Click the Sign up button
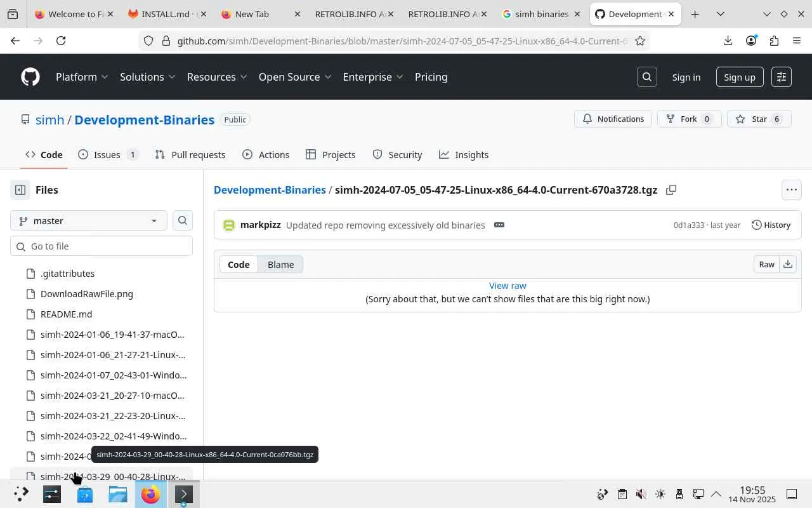The width and height of the screenshot is (812, 508). 740,77
